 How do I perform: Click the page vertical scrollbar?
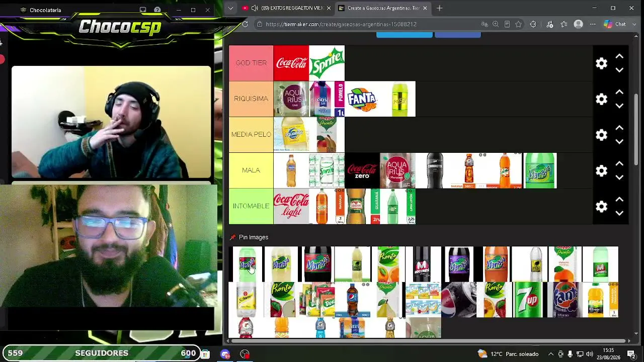pyautogui.click(x=636, y=130)
